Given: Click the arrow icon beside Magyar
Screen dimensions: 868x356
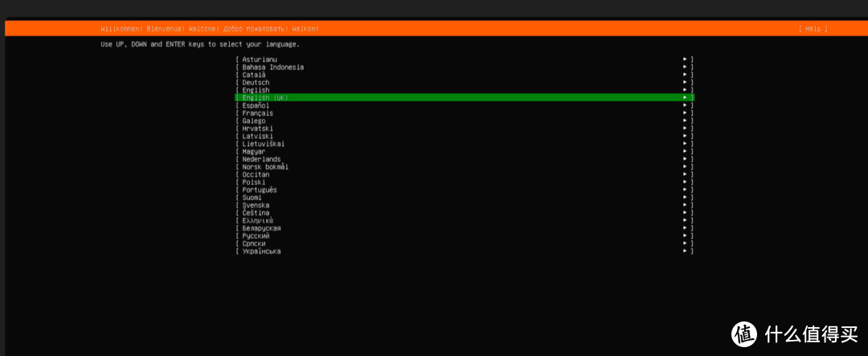Looking at the screenshot, I should [x=686, y=151].
